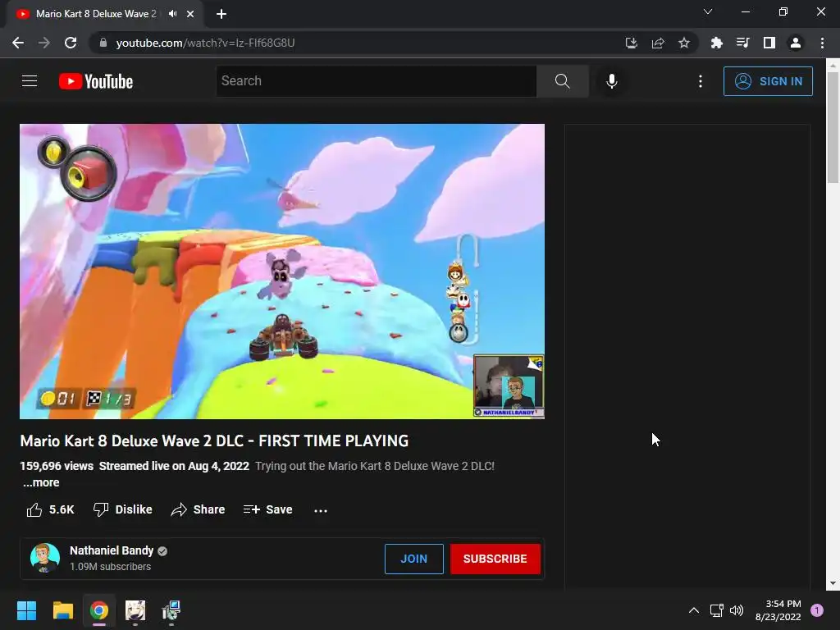Viewport: 840px width, 630px height.
Task: Open tab search dropdown chevron
Action: (708, 11)
